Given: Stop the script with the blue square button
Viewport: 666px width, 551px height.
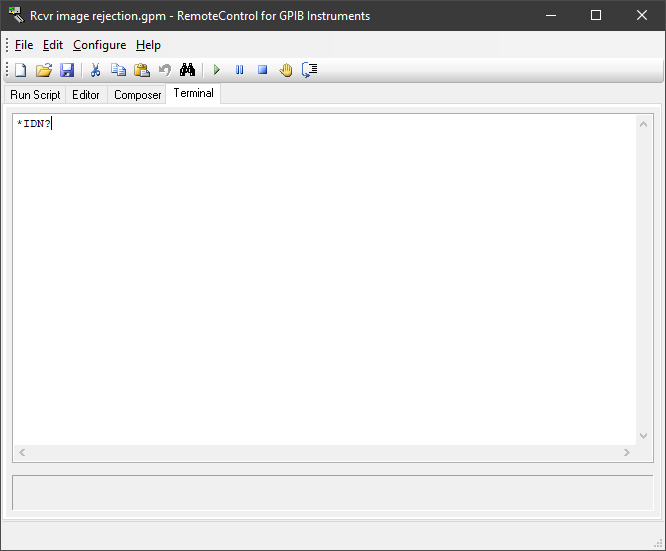Looking at the screenshot, I should [x=262, y=70].
